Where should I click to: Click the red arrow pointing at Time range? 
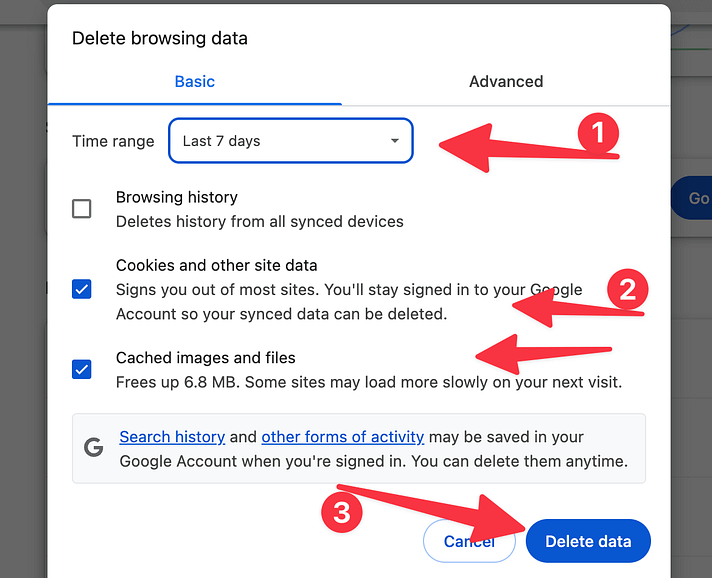[x=500, y=141]
